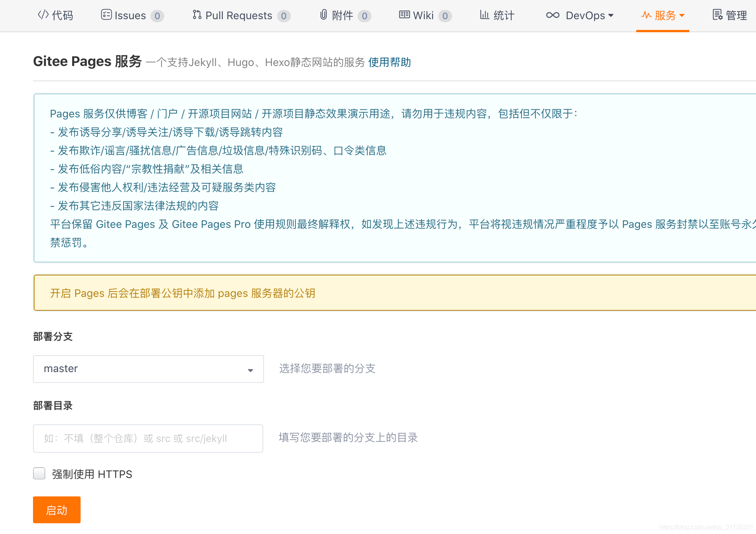The height and width of the screenshot is (534, 756).
Task: Open the Wiki tab
Action: (x=423, y=16)
